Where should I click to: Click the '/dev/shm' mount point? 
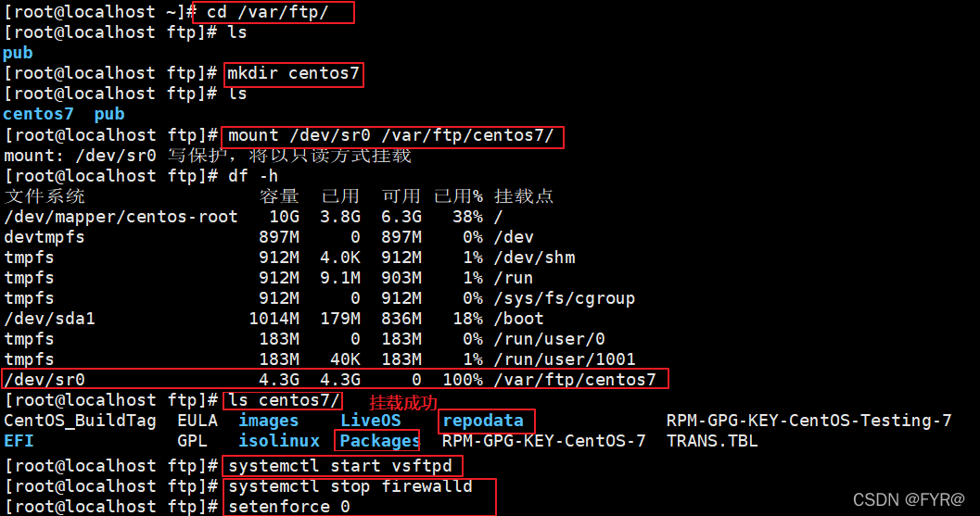tap(534, 258)
